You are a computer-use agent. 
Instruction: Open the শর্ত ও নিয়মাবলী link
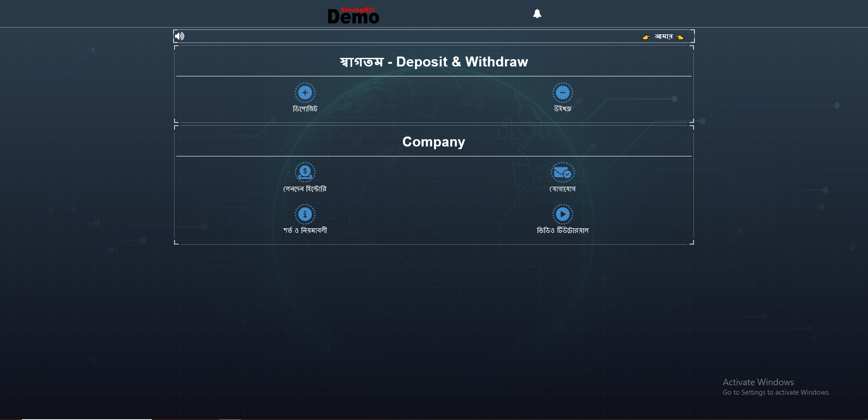[305, 231]
